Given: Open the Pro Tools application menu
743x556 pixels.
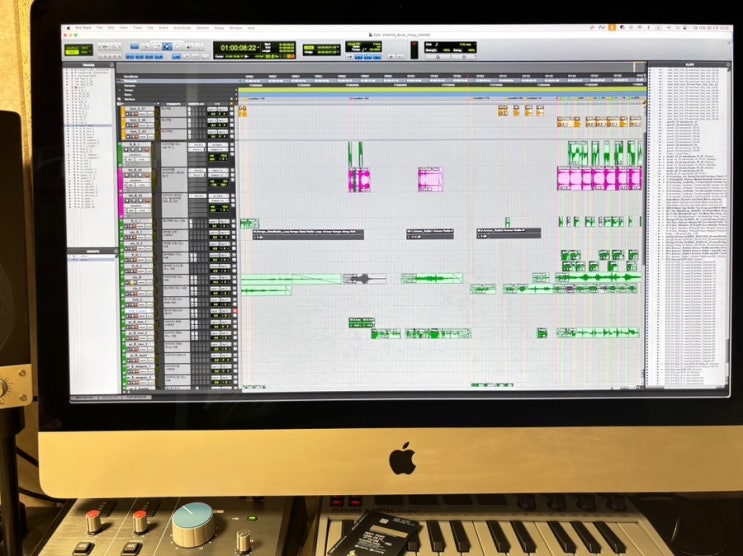Looking at the screenshot, I should tap(83, 28).
